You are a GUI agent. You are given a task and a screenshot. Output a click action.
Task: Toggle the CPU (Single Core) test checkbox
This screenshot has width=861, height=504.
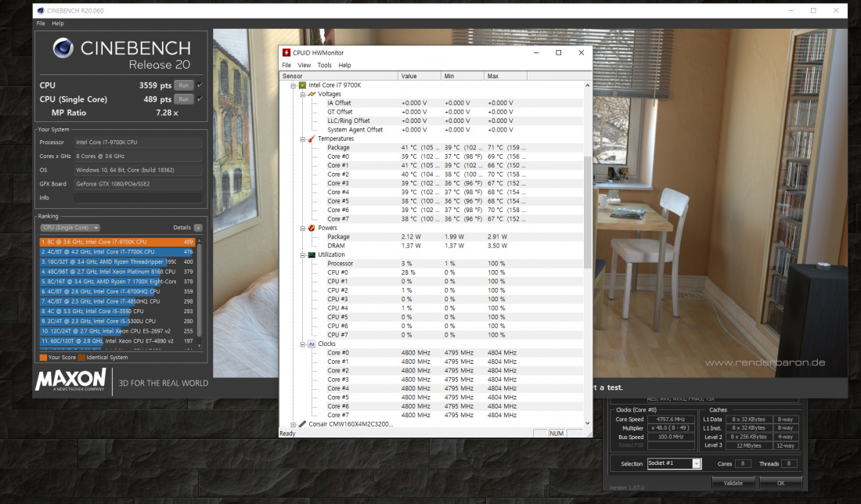click(x=200, y=99)
